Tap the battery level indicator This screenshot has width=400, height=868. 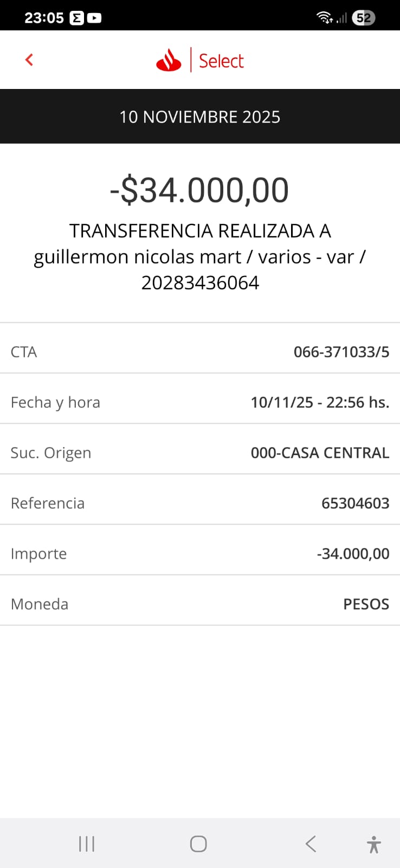click(x=363, y=18)
